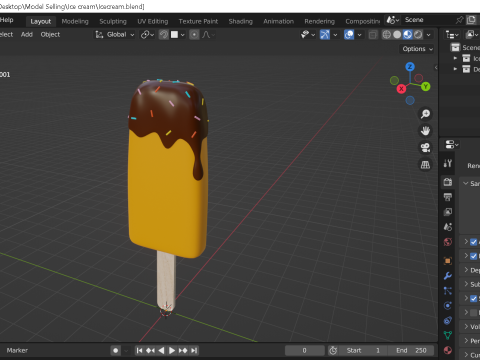Open the Material properties tab

coord(448,350)
